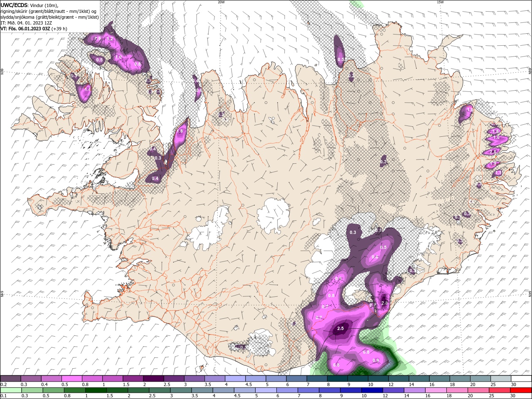Click the '15W' longitude label at top

click(x=440, y=2)
